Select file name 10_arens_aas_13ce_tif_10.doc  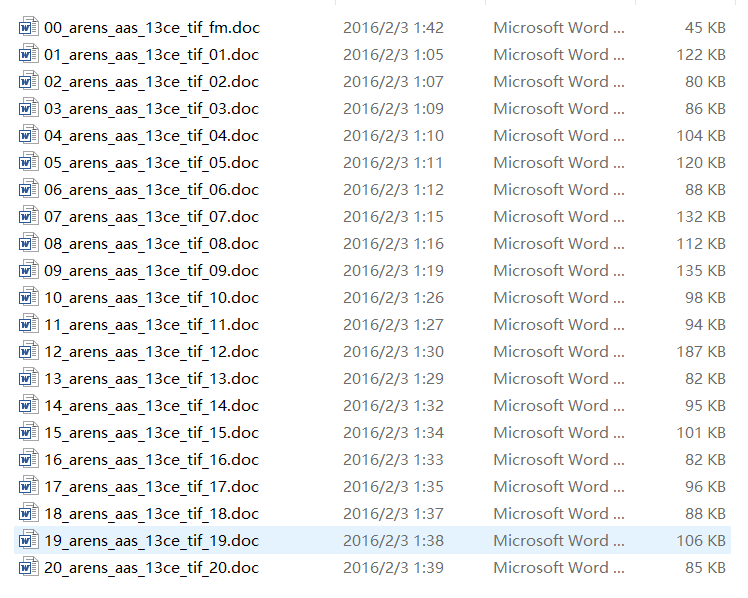pos(151,298)
